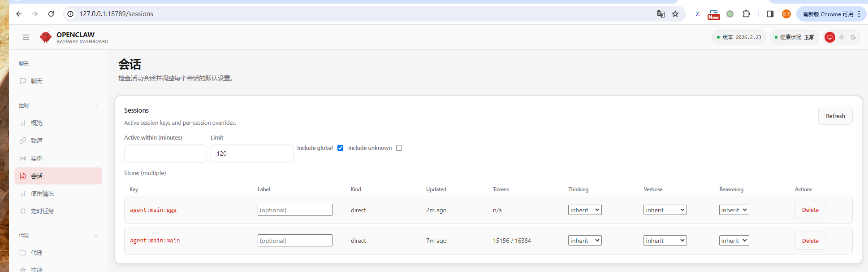The image size is (868, 272).
Task: Click the Label field for agent:main:ggg
Action: [x=295, y=210]
